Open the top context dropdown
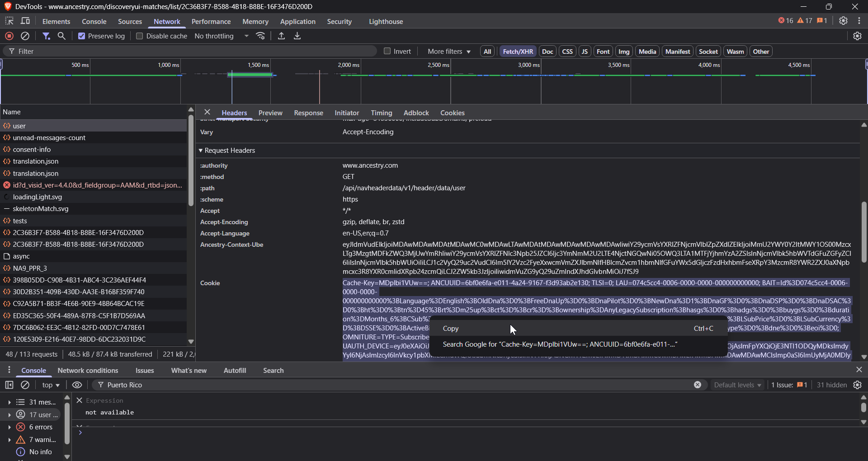 coord(51,385)
